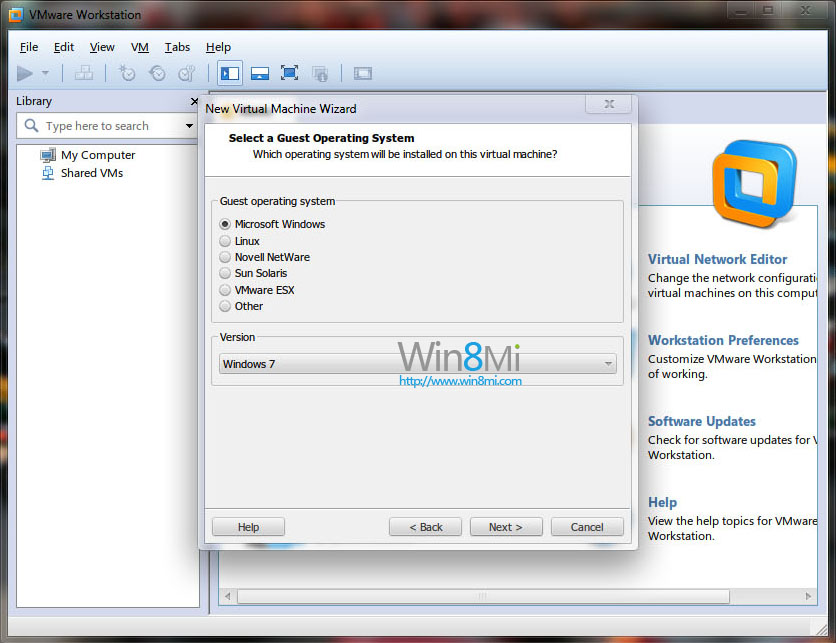Click the Library search input field

pyautogui.click(x=107, y=126)
